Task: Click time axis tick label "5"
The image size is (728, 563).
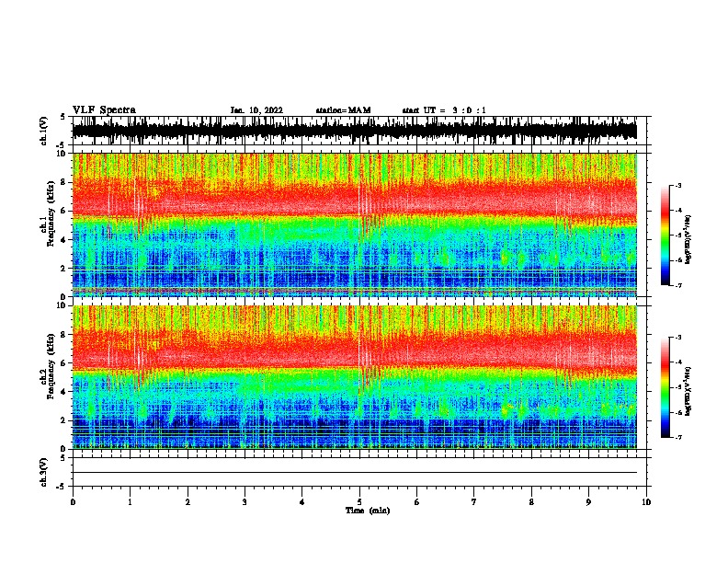Action: 359,502
